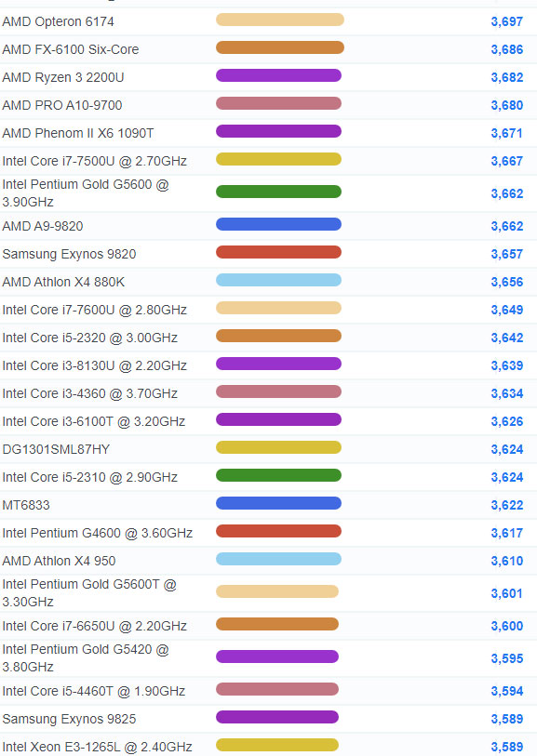Open the AMD PRO A10-9700 page
Screen dimensions: 537x756
coord(62,106)
